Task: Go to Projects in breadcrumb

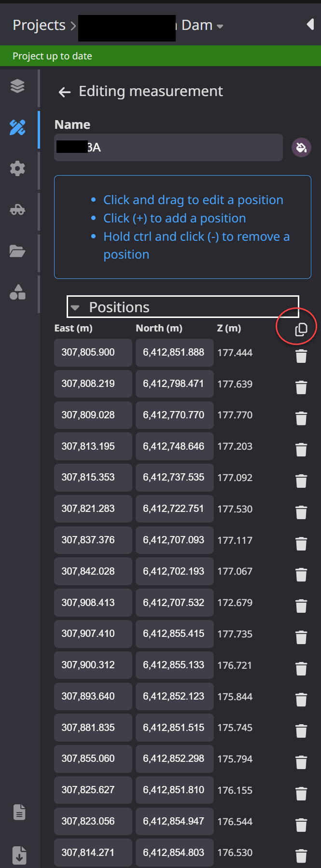Action: (39, 25)
